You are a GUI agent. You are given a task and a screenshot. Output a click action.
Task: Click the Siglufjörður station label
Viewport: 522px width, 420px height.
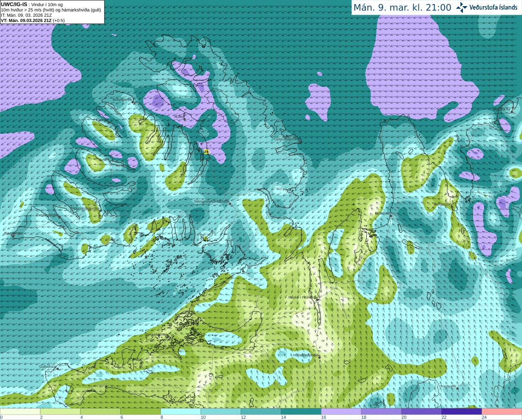502,109
